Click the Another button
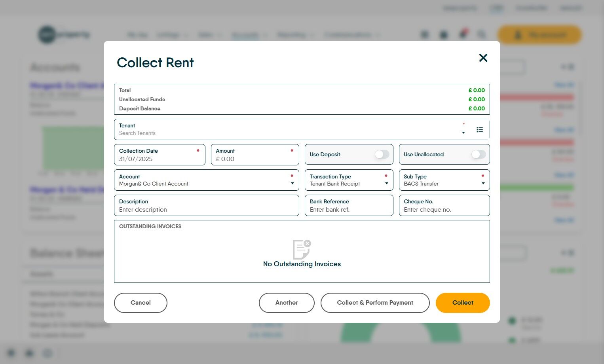 [x=287, y=303]
